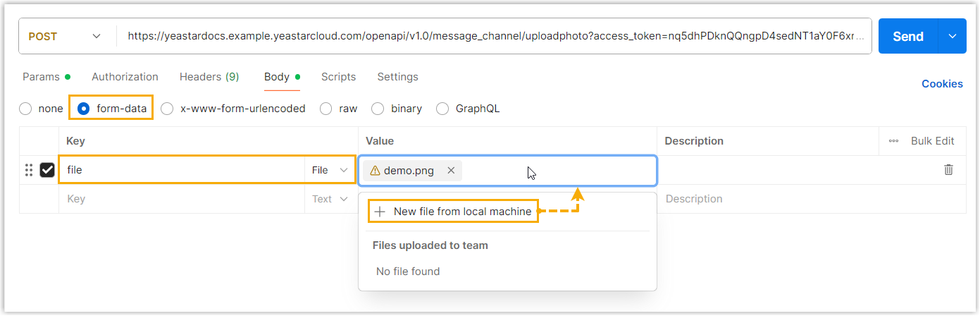Image resolution: width=980 pixels, height=316 pixels.
Task: Click the Send button
Action: pos(907,37)
